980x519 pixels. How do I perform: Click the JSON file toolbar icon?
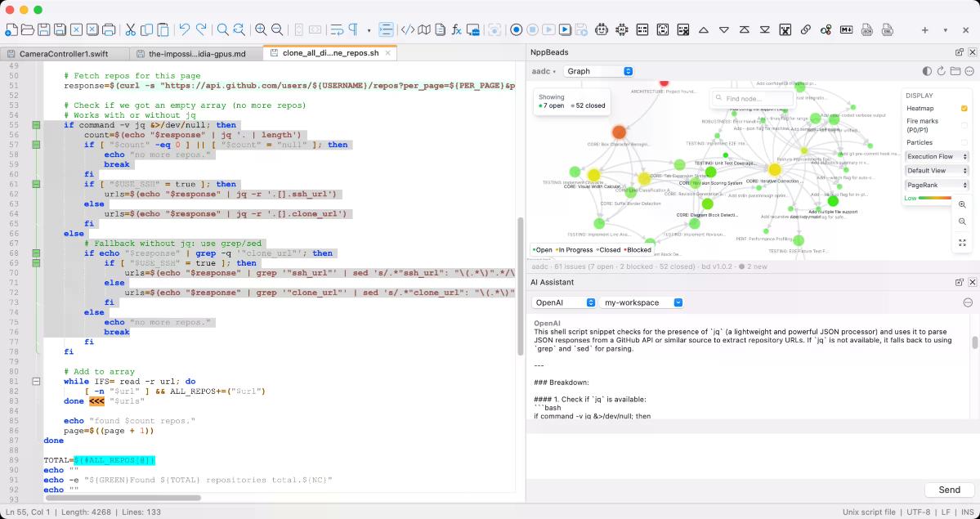867,29
